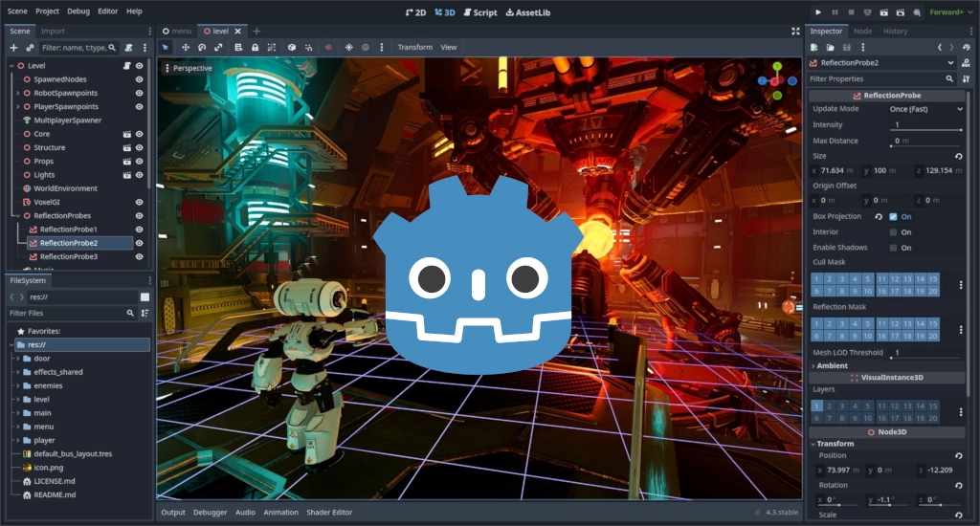Click the Remote Debug monitor icon
Screen dimensions: 980x526
pyautogui.click(x=867, y=11)
